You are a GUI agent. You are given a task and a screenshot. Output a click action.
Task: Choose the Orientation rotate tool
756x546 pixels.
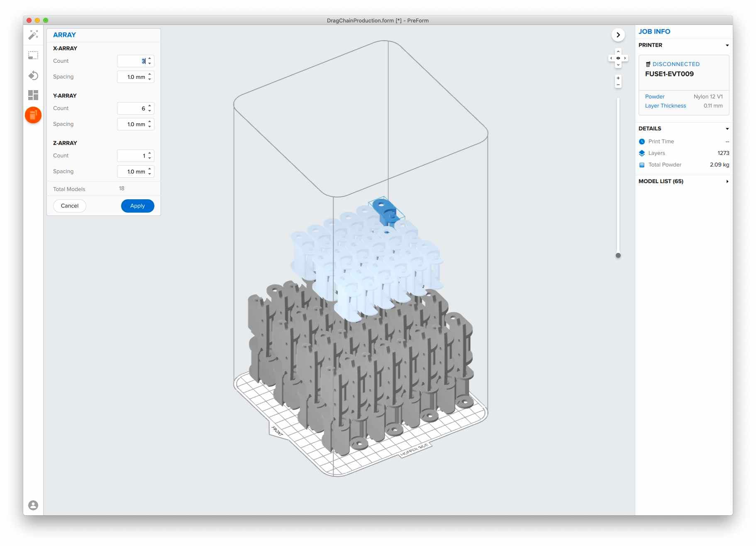(x=33, y=76)
